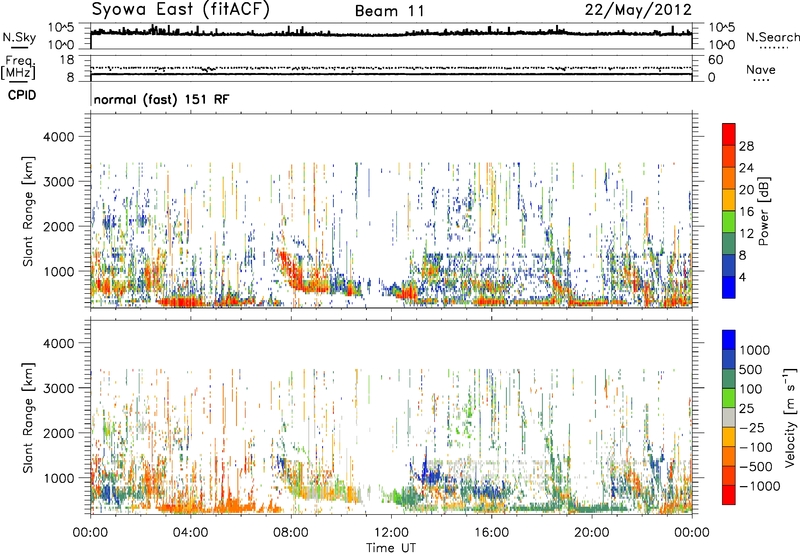Pick the bright blue top segment of velocity colorbar
Screen dimensions: 800x554
(x=729, y=340)
